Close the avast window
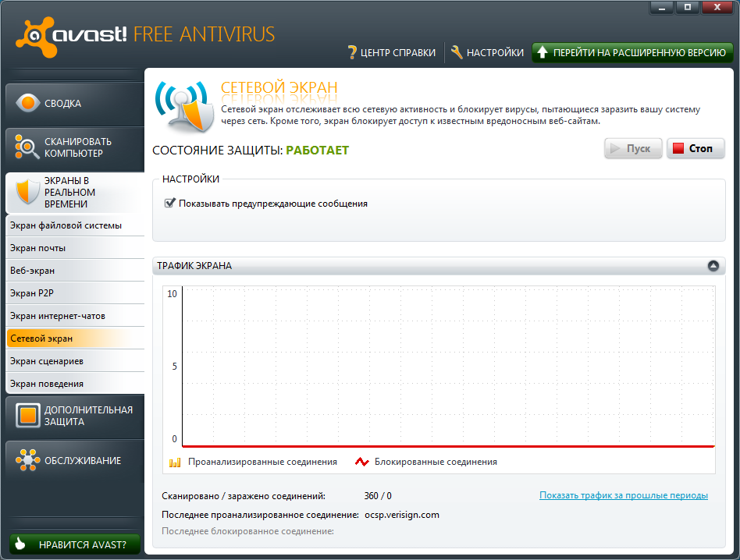Viewport: 740px width, 560px height. tap(717, 8)
